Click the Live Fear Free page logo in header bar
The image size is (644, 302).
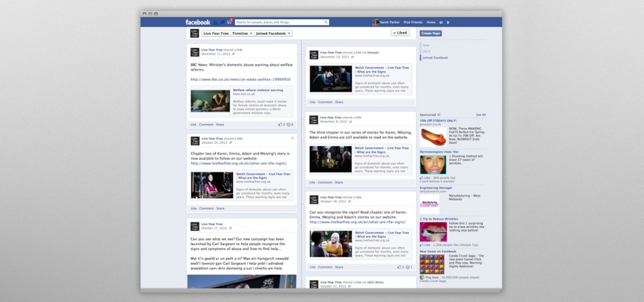coord(195,34)
